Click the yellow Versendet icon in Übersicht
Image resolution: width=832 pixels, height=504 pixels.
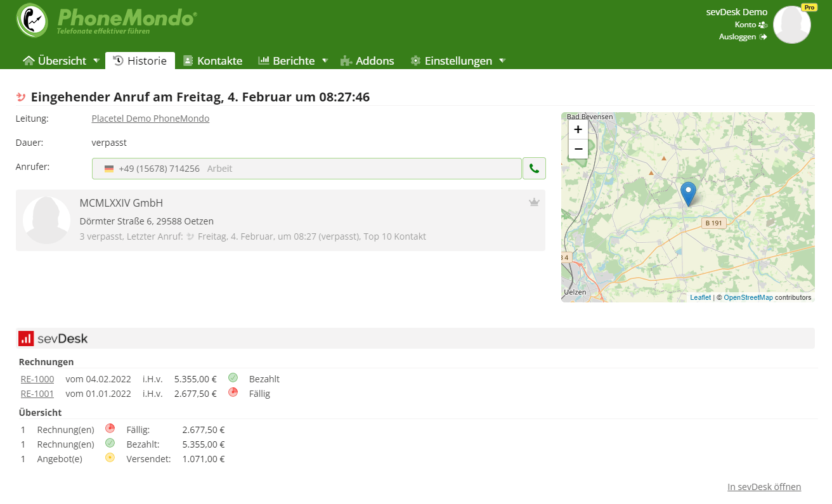[x=110, y=458]
